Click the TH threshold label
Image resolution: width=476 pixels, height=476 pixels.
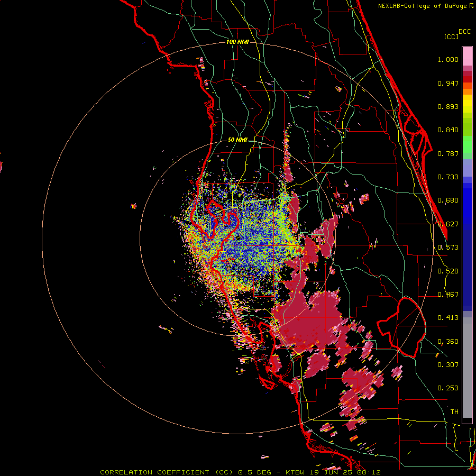(x=454, y=412)
